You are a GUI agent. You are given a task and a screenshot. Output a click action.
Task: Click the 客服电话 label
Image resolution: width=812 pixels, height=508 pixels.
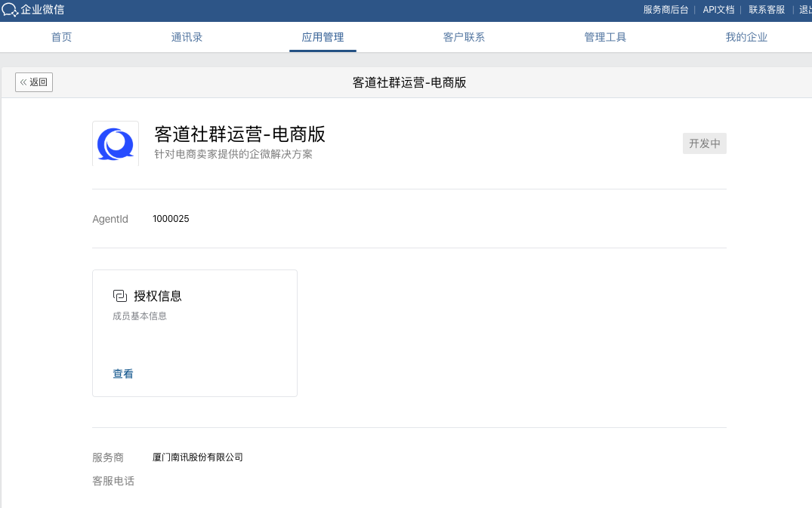[x=113, y=481]
